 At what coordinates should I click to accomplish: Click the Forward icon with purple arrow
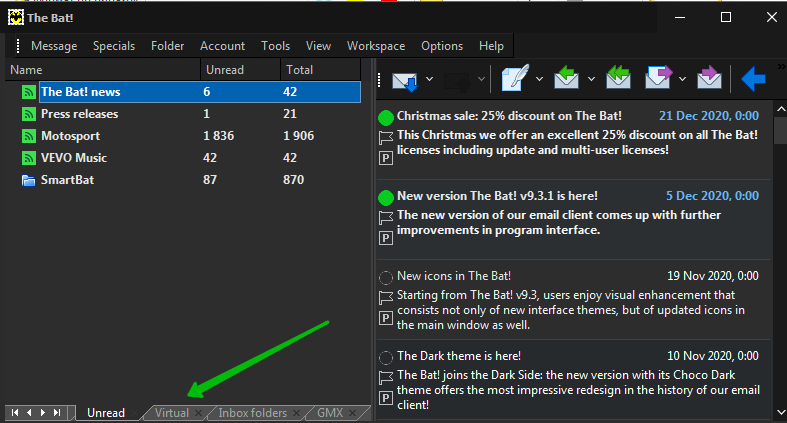click(x=658, y=78)
